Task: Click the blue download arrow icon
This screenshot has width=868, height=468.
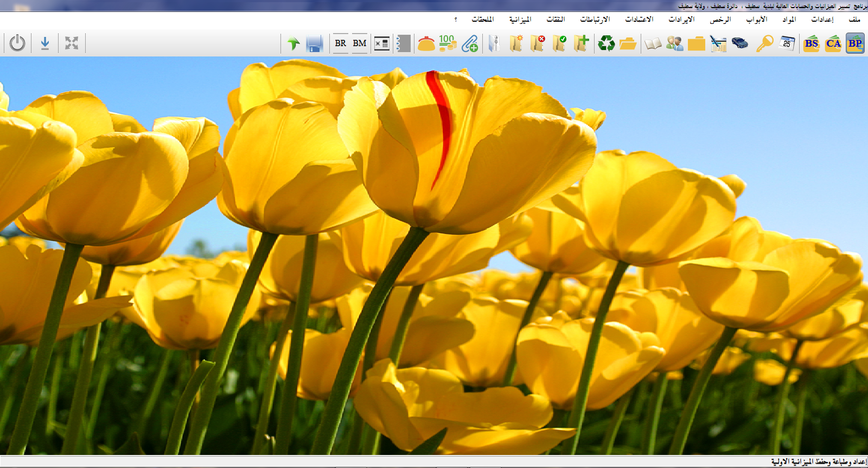Action: pyautogui.click(x=45, y=43)
